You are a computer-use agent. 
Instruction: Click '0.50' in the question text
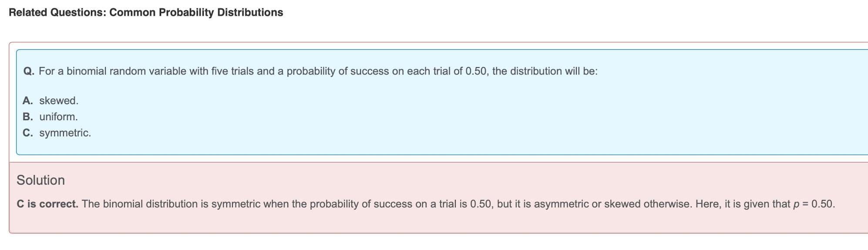click(x=476, y=71)
